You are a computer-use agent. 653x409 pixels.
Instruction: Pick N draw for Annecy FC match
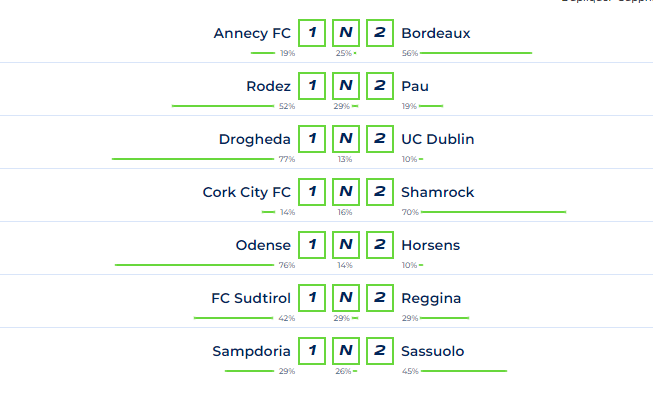pyautogui.click(x=346, y=33)
